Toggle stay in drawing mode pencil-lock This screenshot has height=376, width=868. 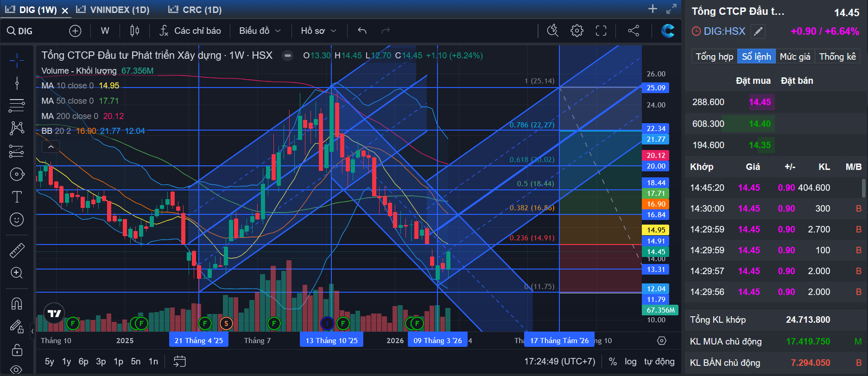[x=17, y=326]
